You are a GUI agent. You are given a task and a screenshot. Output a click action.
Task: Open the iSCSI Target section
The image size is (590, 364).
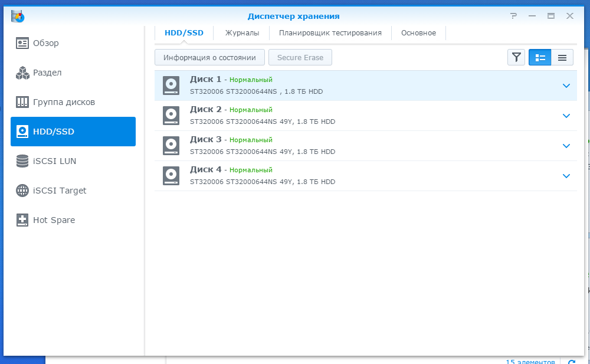pyautogui.click(x=73, y=191)
